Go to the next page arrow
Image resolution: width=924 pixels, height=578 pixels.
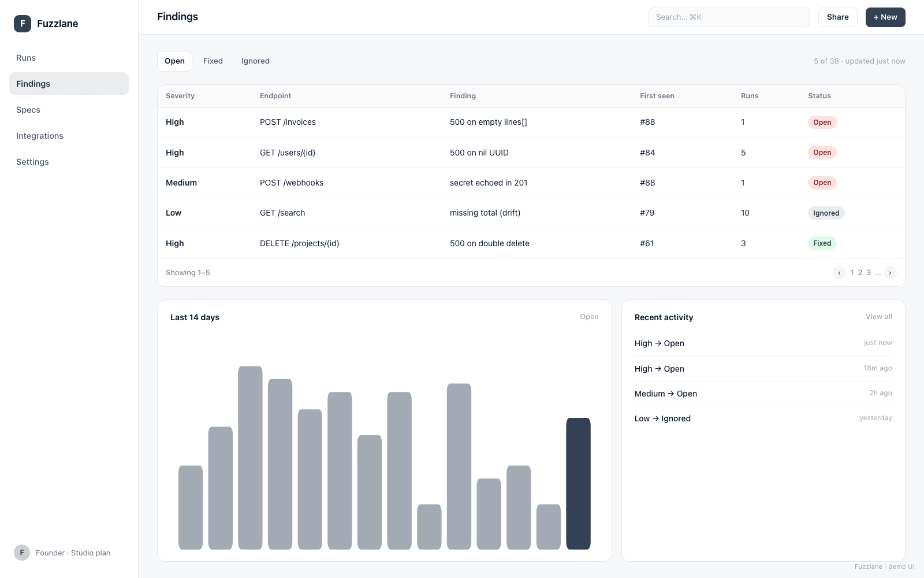pyautogui.click(x=890, y=273)
